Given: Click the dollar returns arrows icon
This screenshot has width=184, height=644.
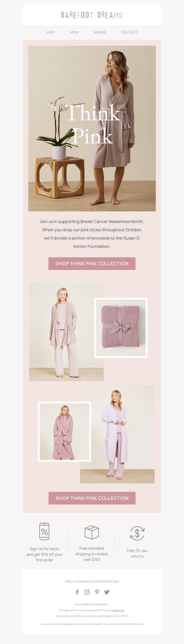Looking at the screenshot, I should click(137, 533).
